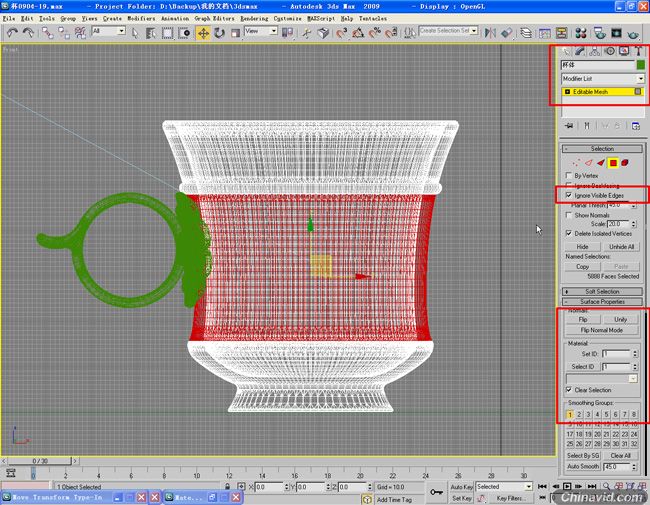Activate Select and Move tool

(x=203, y=33)
